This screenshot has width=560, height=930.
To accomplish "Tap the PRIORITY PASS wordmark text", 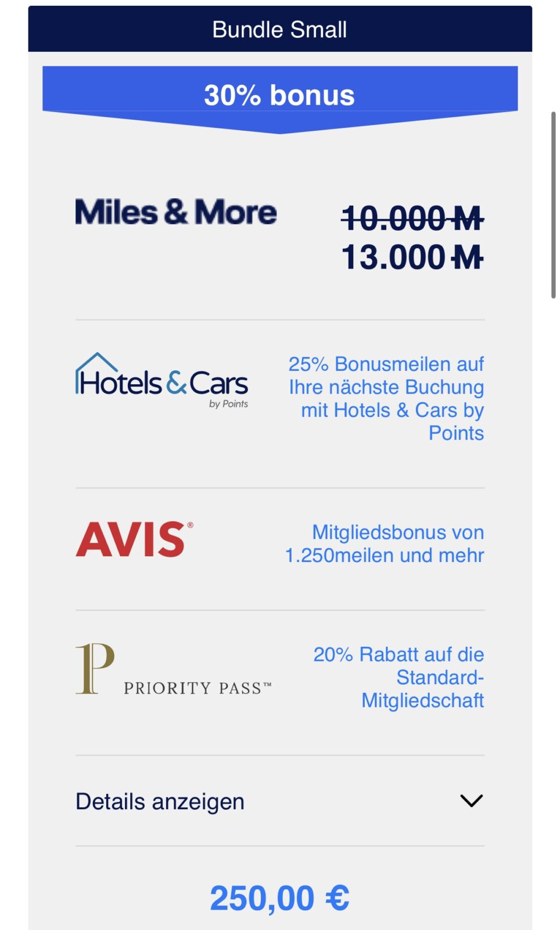I will point(198,688).
